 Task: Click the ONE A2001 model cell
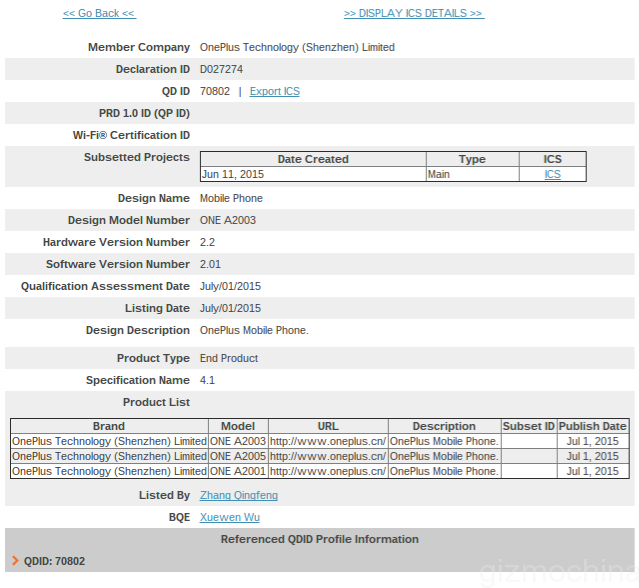click(238, 471)
